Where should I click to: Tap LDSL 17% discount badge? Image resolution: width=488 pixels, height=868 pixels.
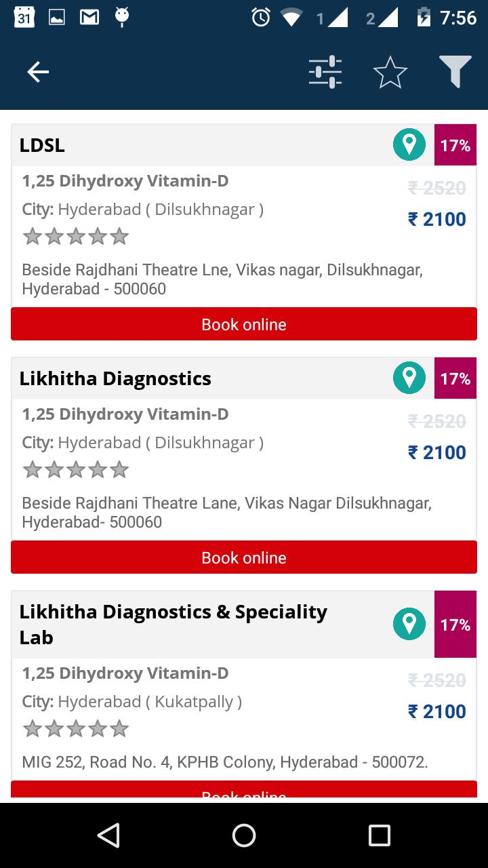[455, 145]
